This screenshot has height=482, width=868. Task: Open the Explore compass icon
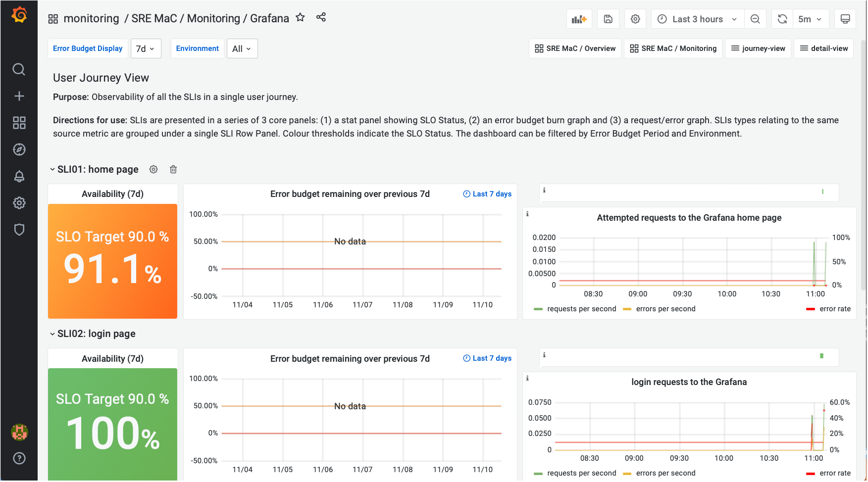[x=19, y=149]
